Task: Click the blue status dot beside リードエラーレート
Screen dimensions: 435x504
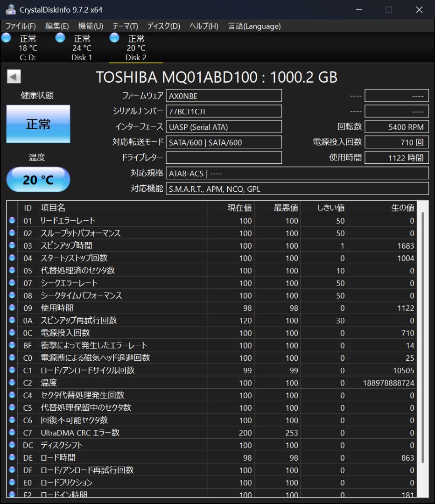Action: pos(12,221)
